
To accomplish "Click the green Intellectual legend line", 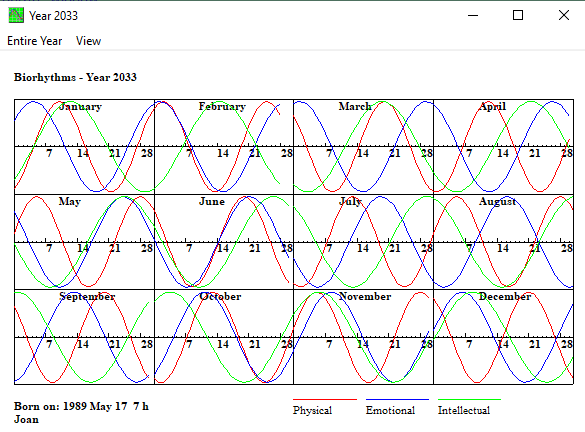I will 469,400.
